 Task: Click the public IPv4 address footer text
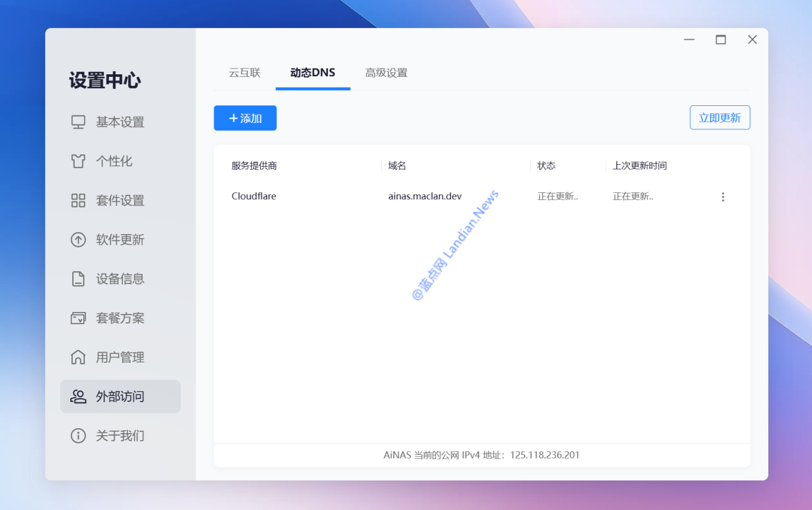(x=481, y=455)
